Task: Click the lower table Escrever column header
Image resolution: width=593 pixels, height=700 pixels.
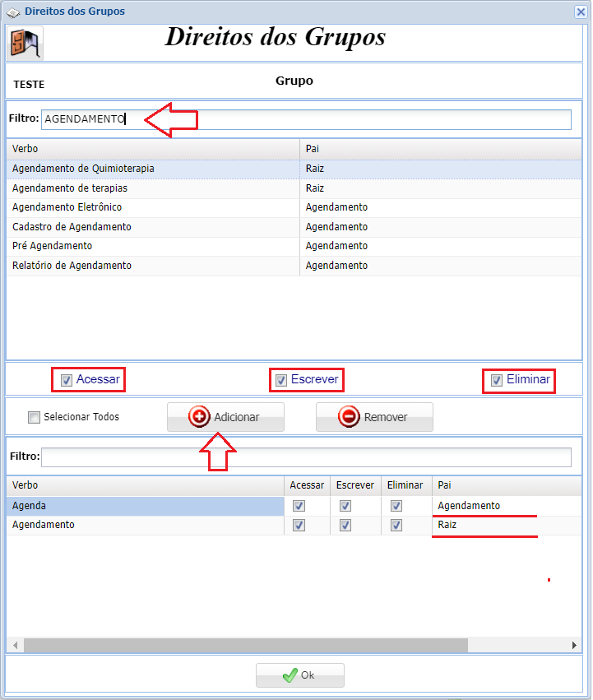Action: 355,485
